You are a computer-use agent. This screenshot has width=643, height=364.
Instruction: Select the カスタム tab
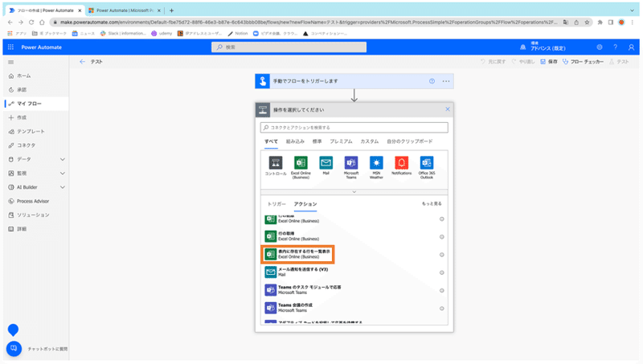click(x=370, y=141)
